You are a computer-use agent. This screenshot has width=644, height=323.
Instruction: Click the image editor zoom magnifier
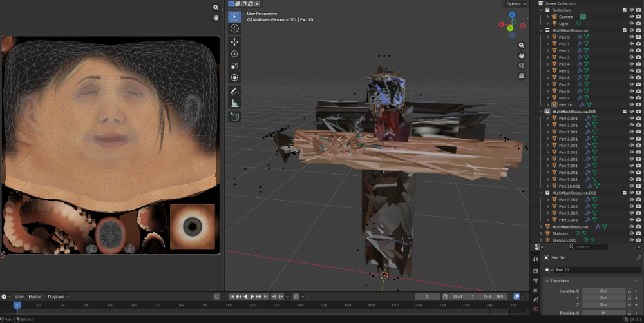pos(216,7)
